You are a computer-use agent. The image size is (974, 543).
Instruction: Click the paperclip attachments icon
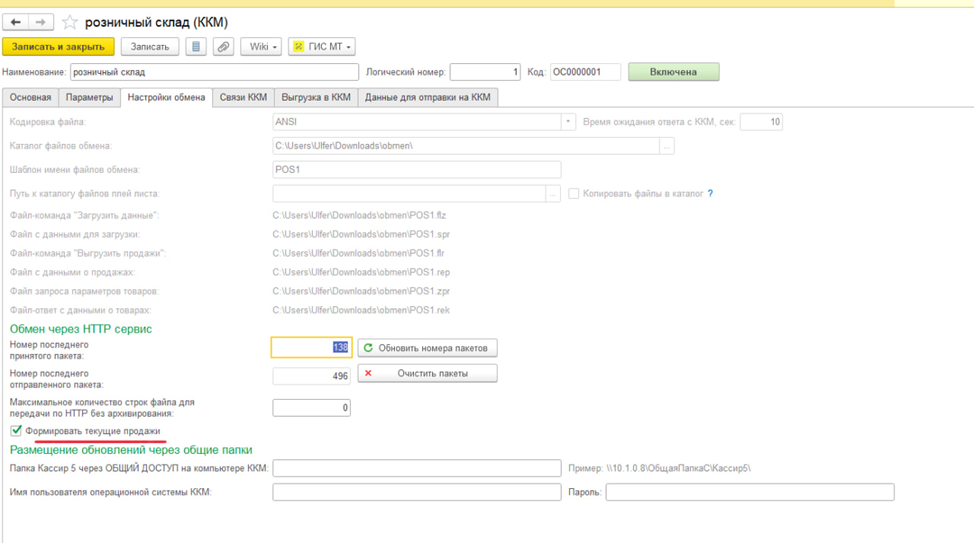[x=223, y=47]
